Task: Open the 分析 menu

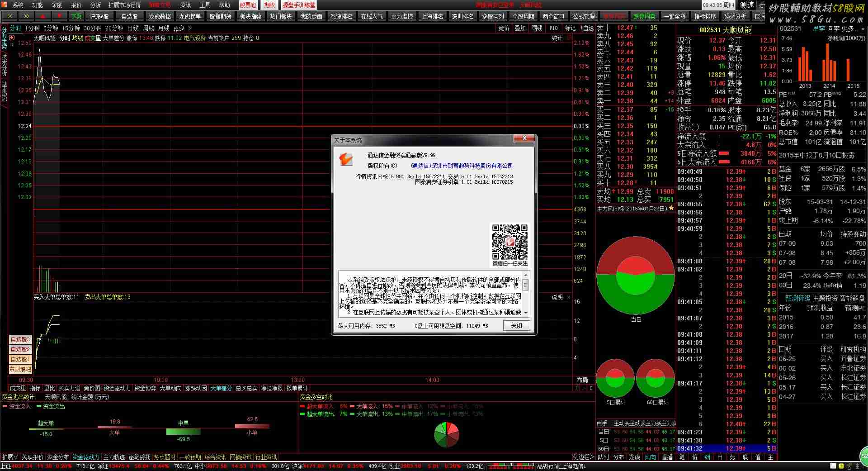Action: pyautogui.click(x=96, y=5)
